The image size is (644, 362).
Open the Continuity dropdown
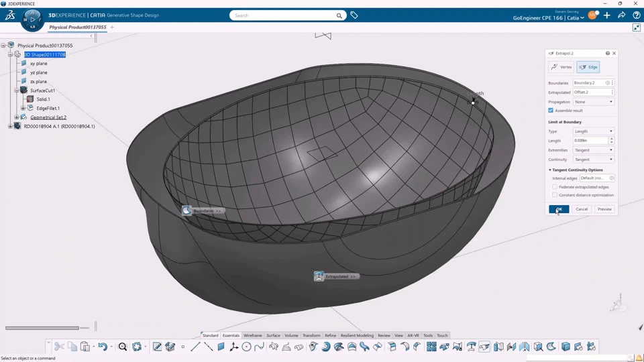[594, 160]
